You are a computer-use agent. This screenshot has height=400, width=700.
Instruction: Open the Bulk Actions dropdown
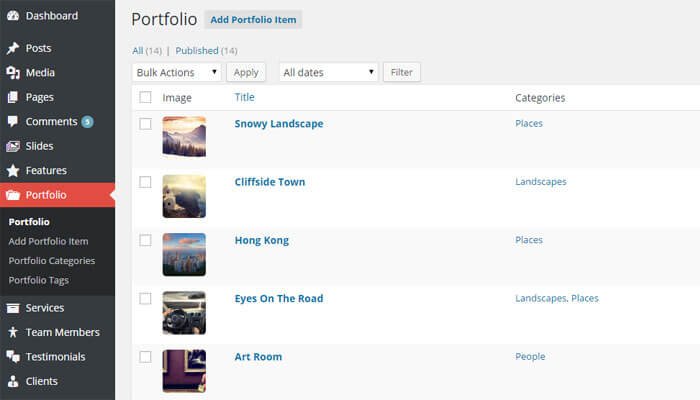point(176,72)
